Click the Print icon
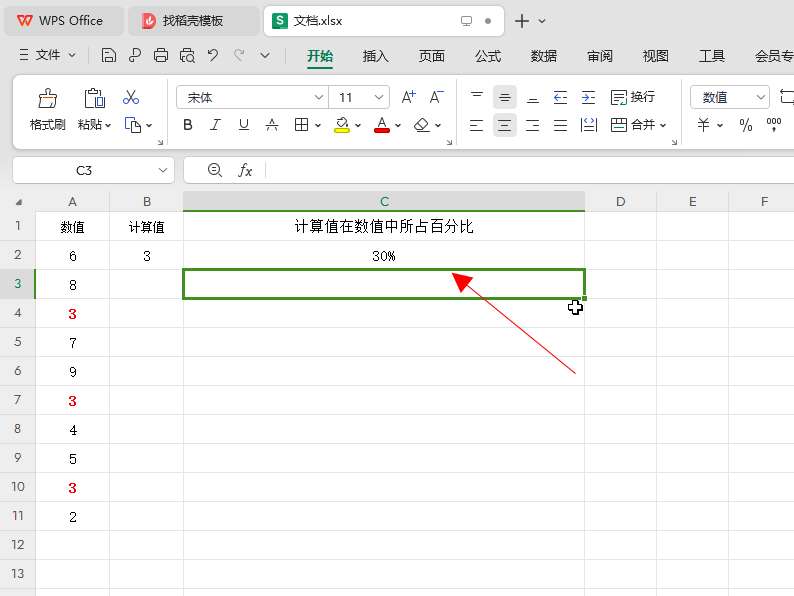The height and width of the screenshot is (596, 794). 161,55
